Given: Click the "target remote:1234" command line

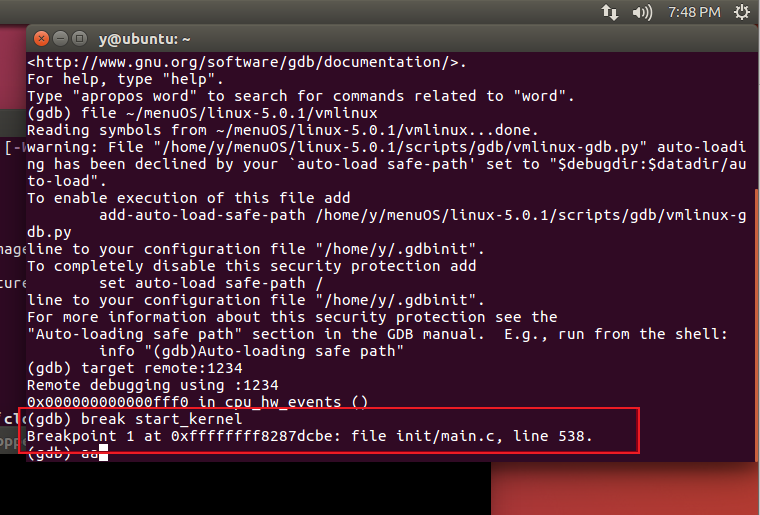Looking at the screenshot, I should 135,368.
